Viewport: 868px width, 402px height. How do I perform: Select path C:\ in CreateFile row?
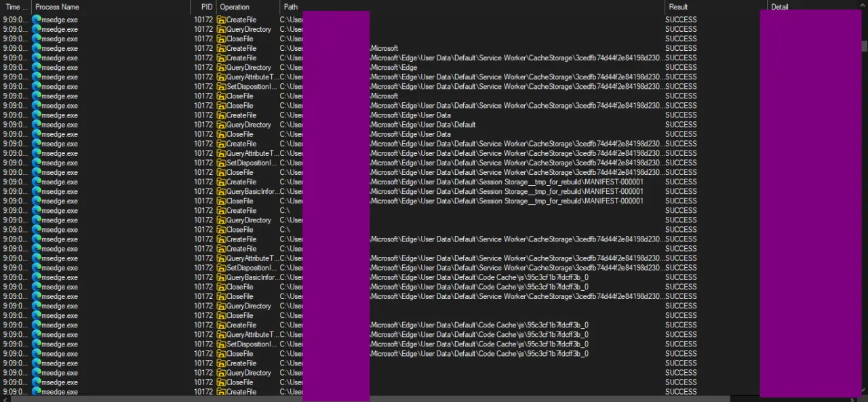coord(285,211)
